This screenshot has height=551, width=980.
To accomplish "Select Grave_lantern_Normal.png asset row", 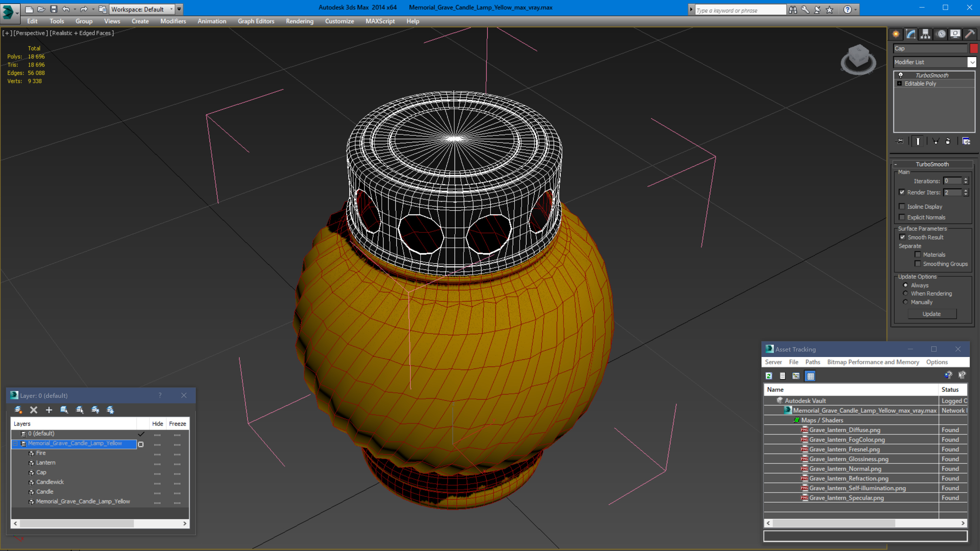I will point(865,469).
